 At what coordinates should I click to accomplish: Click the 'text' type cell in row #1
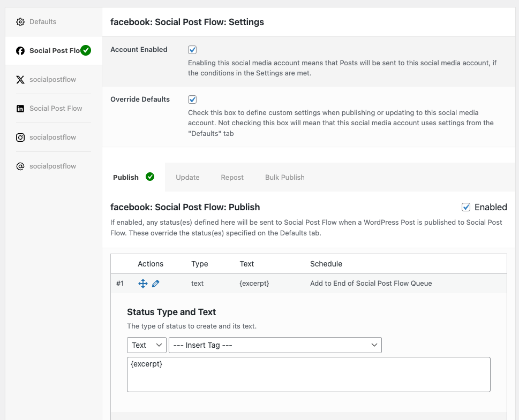pos(197,284)
